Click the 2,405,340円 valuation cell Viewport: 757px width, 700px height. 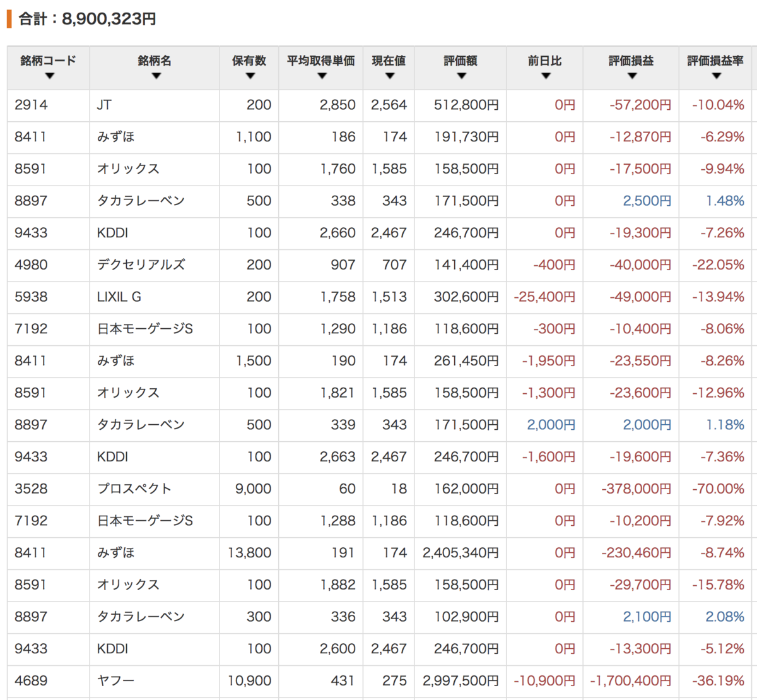click(x=461, y=553)
